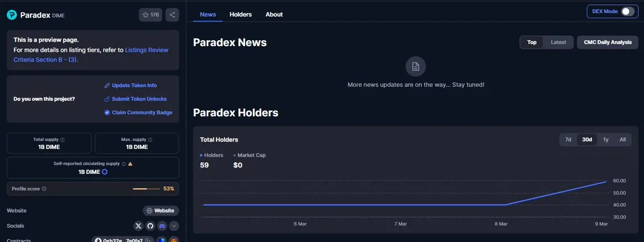Click info icon next to Self-reported circulating supply
This screenshot has width=644, height=242.
pos(124,164)
